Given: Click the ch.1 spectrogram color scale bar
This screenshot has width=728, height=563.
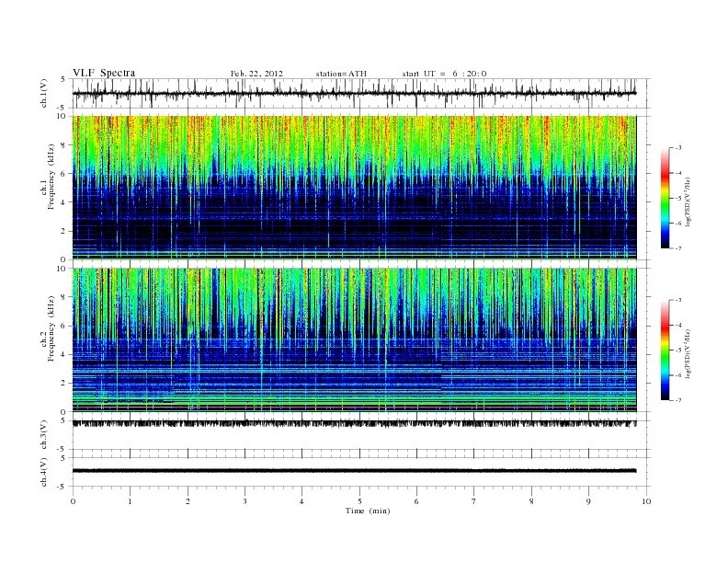Looking at the screenshot, I should tap(665, 198).
